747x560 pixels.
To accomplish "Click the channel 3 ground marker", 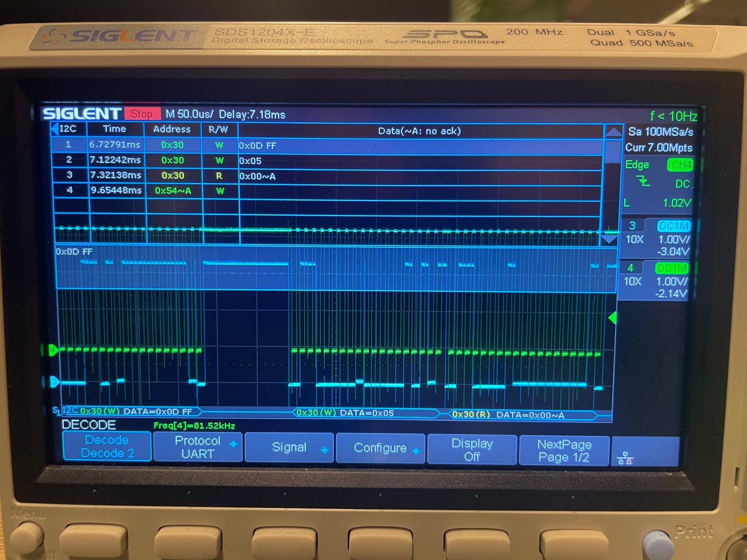I will 55,382.
